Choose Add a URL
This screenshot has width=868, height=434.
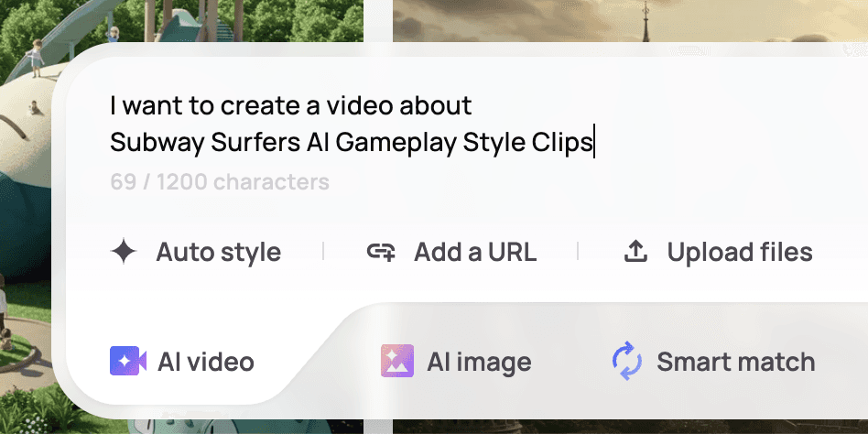(x=451, y=252)
